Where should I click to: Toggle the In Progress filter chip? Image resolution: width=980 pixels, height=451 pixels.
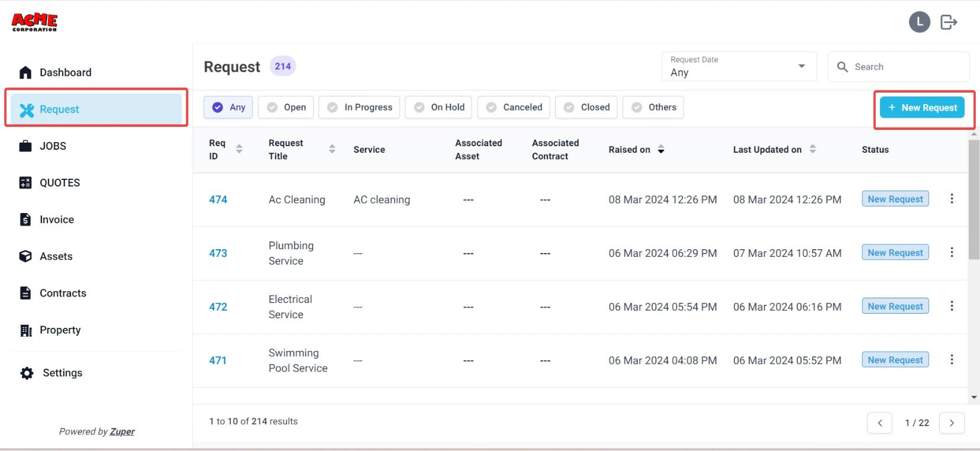coord(359,107)
